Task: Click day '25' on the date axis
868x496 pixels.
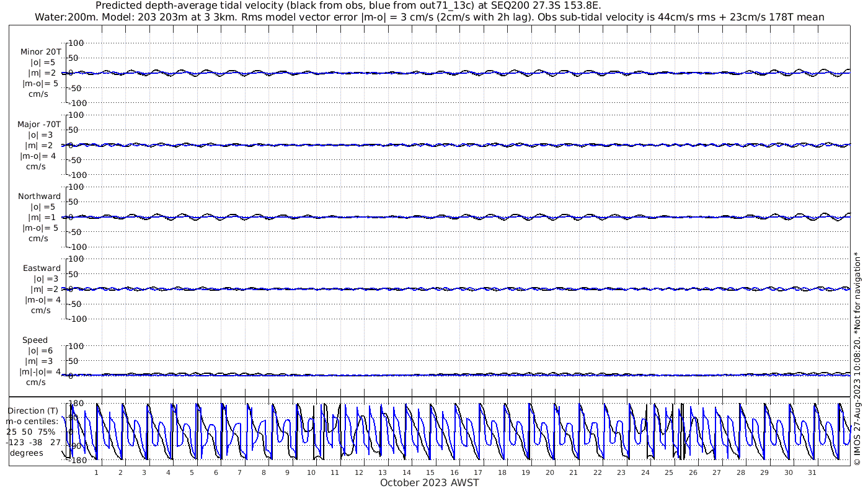Action: pos(669,472)
